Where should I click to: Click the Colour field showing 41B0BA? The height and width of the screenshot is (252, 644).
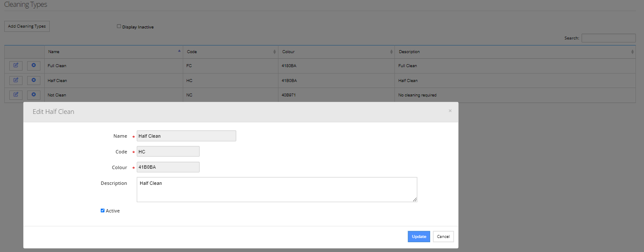[168, 167]
